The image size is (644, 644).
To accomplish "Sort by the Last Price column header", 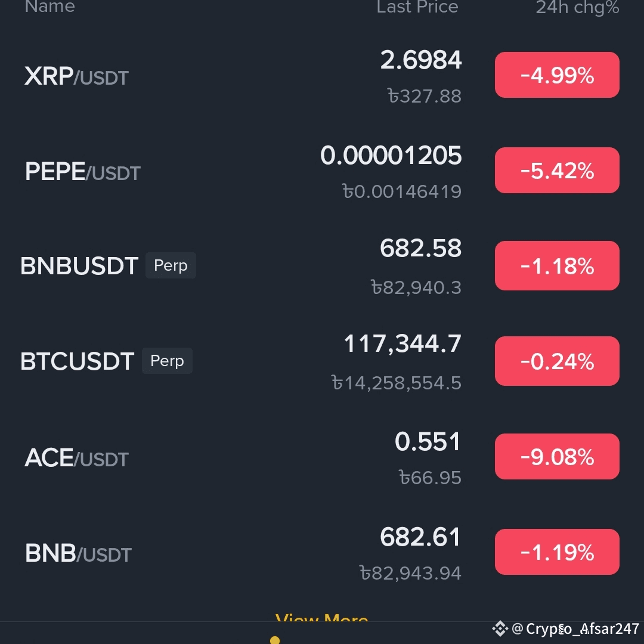I will (x=417, y=7).
